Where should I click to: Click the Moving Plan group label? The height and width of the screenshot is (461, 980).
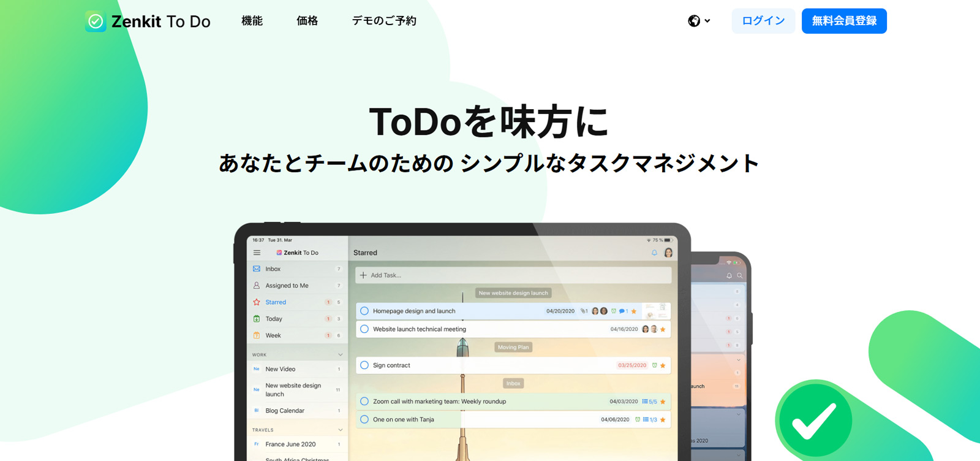513,347
